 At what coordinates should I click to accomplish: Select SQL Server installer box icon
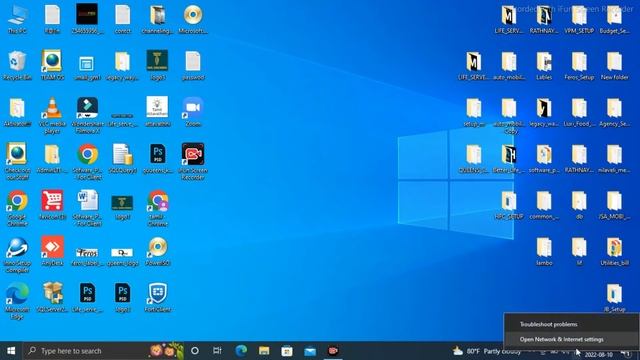click(52, 297)
